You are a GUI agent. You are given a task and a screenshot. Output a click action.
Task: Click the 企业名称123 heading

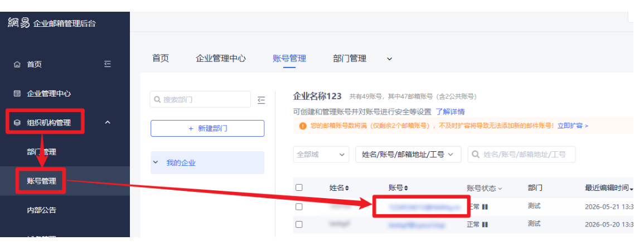[x=317, y=97]
